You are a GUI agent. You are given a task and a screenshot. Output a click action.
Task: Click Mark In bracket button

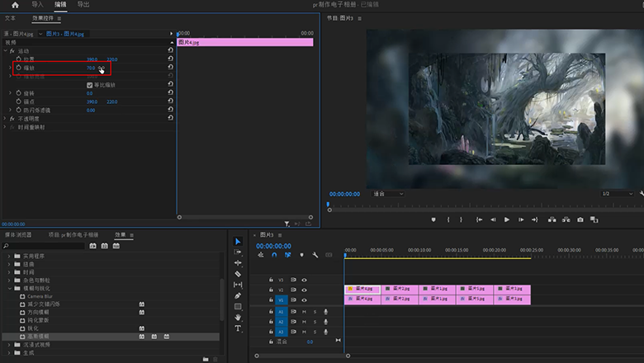tap(448, 219)
